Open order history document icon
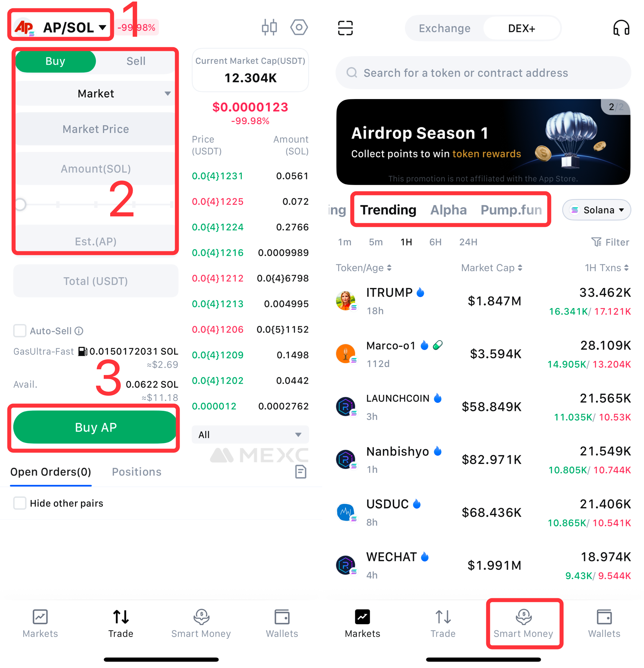The image size is (644, 668). pos(300,472)
